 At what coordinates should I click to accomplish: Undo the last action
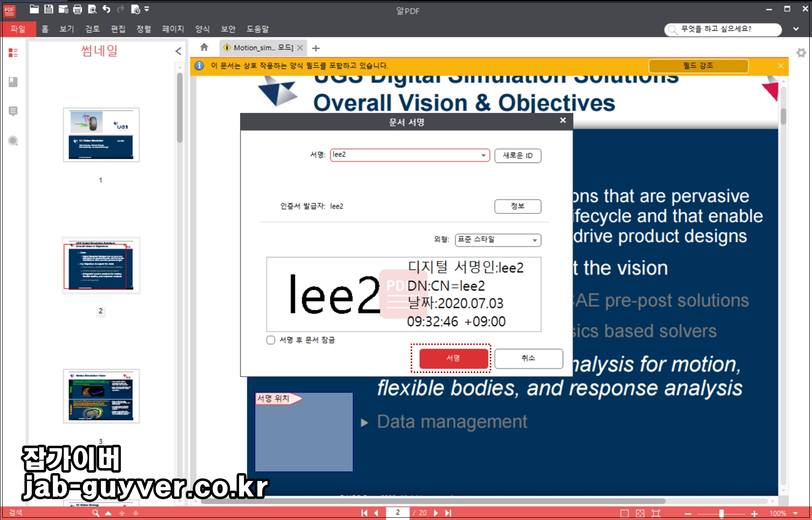pos(106,9)
